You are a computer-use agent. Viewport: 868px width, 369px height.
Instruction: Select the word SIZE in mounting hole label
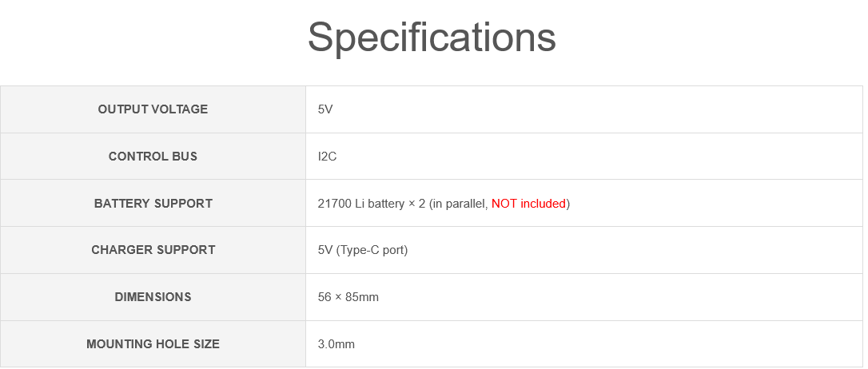(204, 344)
